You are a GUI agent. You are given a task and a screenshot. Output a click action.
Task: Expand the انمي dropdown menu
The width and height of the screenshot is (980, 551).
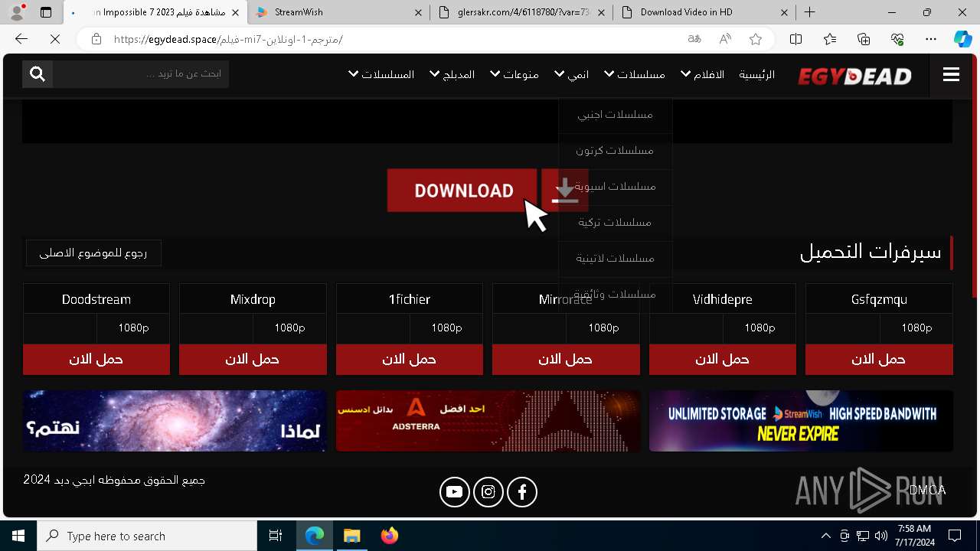[572, 74]
